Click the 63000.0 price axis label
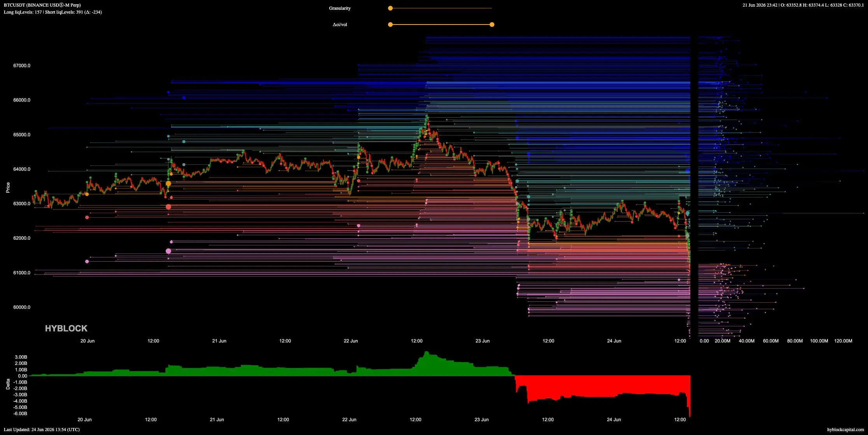Viewport: 868px width, 435px height. pyautogui.click(x=22, y=204)
